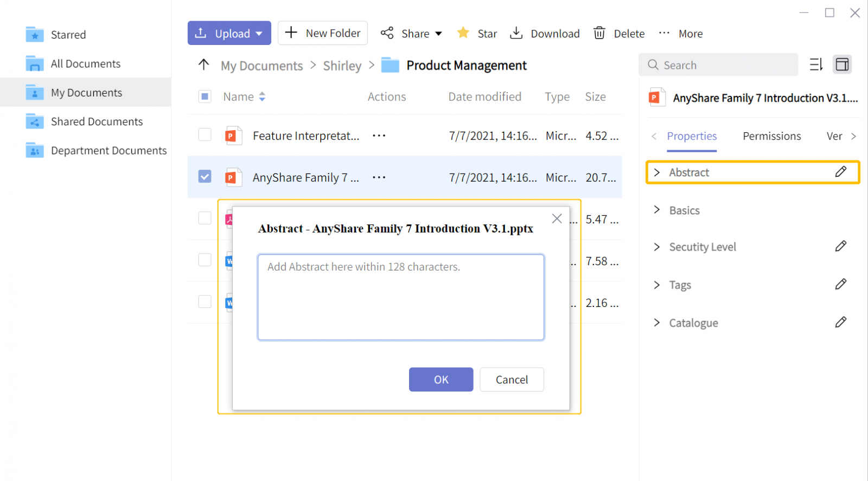
Task: Open the More options menu
Action: click(x=681, y=34)
